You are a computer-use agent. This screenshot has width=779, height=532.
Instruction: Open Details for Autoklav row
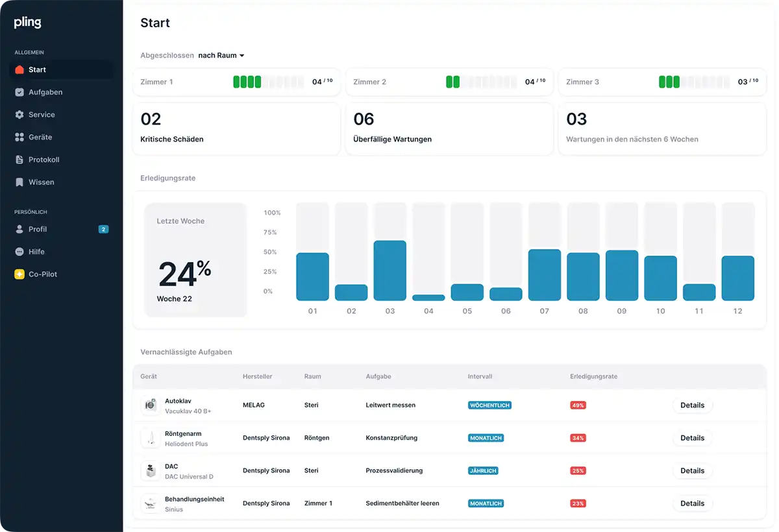point(692,405)
